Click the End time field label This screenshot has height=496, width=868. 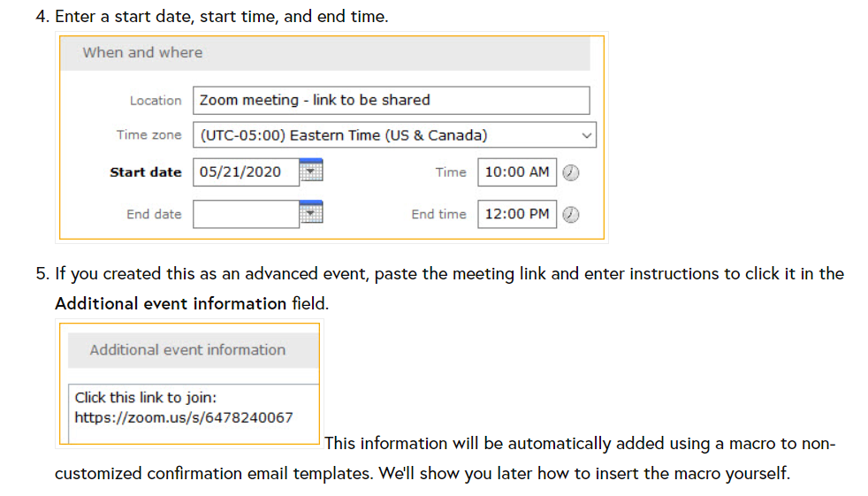(x=439, y=214)
